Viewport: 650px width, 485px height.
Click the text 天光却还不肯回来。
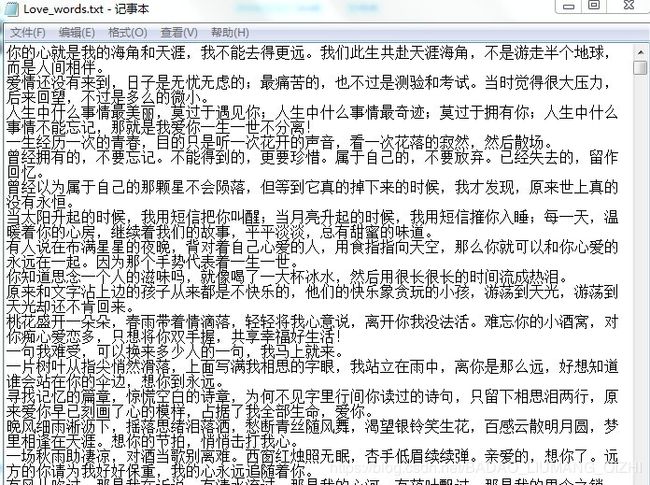click(x=70, y=307)
